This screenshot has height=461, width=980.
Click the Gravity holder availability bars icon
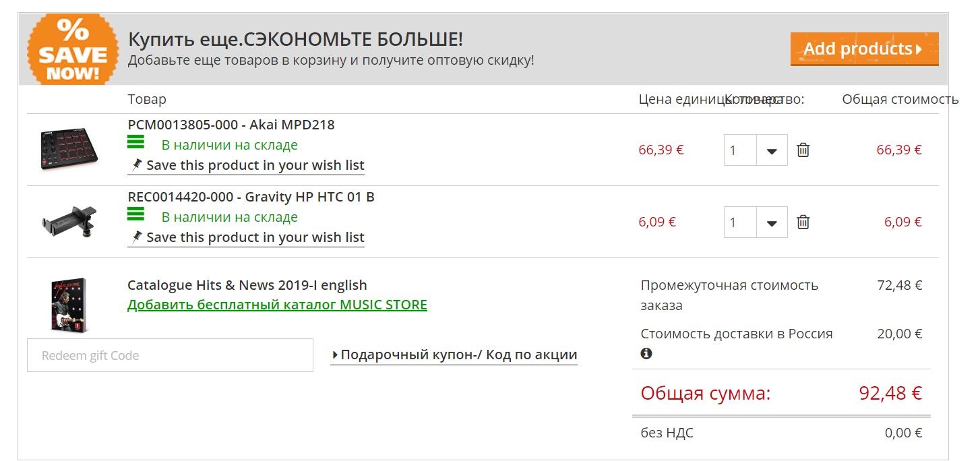[136, 214]
